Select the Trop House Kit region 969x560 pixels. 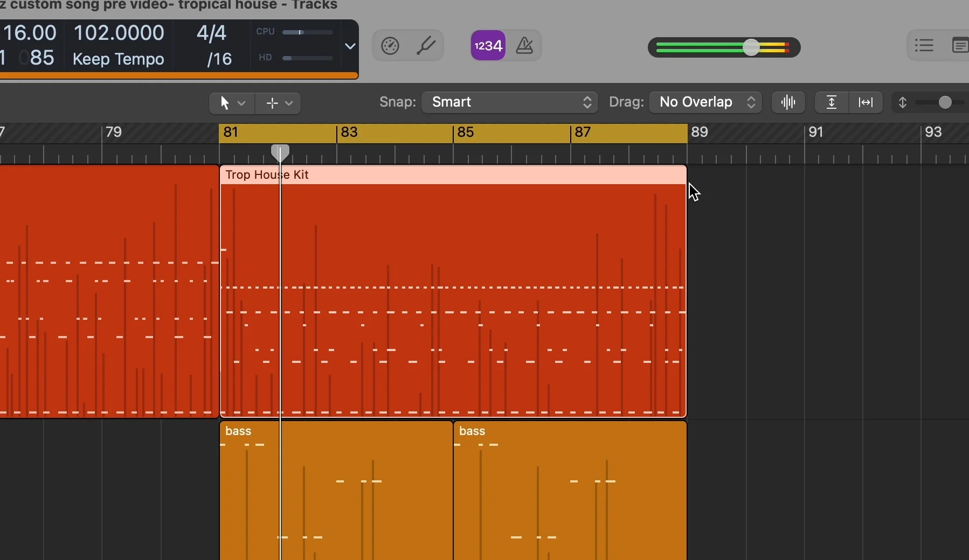pyautogui.click(x=453, y=296)
